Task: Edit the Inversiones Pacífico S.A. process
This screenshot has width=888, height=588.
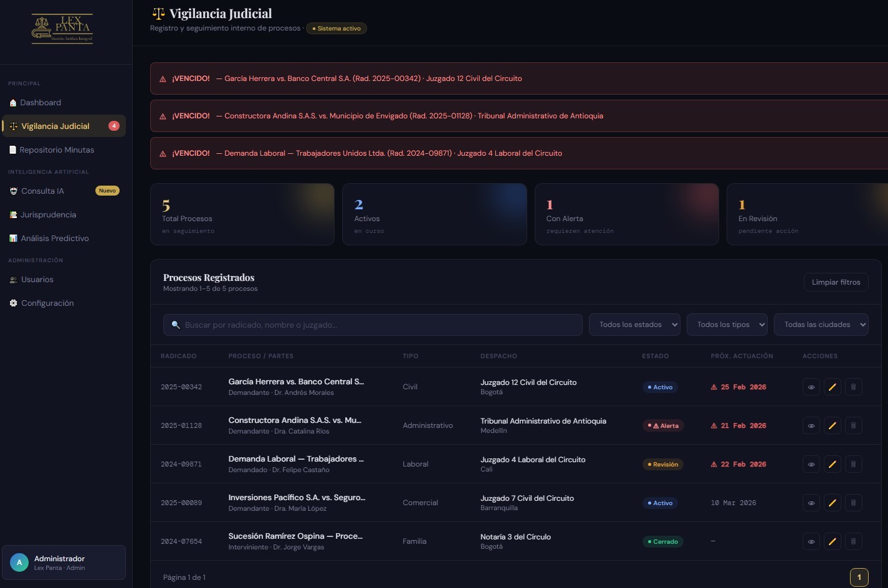Action: 832,503
